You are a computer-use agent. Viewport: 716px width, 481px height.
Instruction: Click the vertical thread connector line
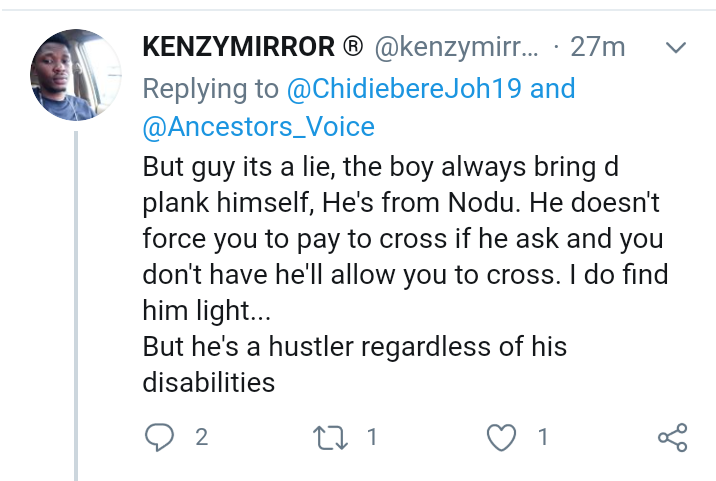click(x=77, y=300)
